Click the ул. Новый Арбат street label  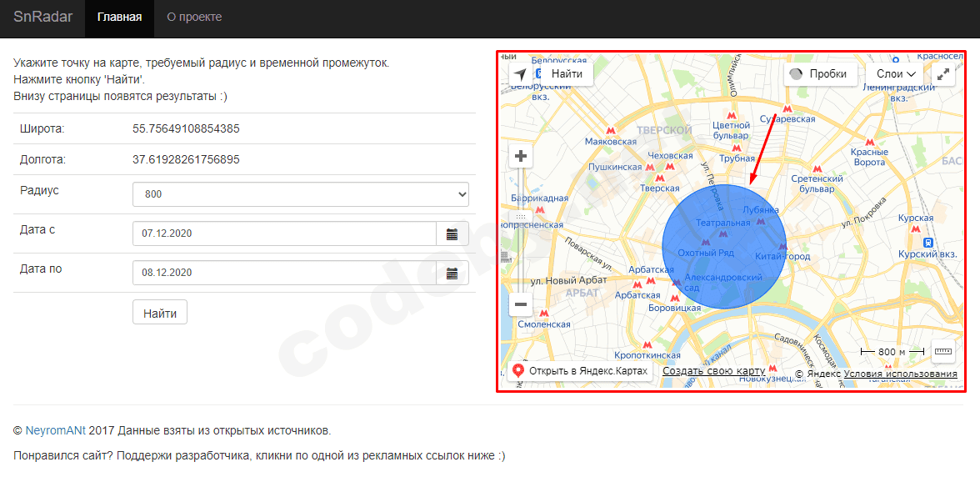pyautogui.click(x=568, y=281)
